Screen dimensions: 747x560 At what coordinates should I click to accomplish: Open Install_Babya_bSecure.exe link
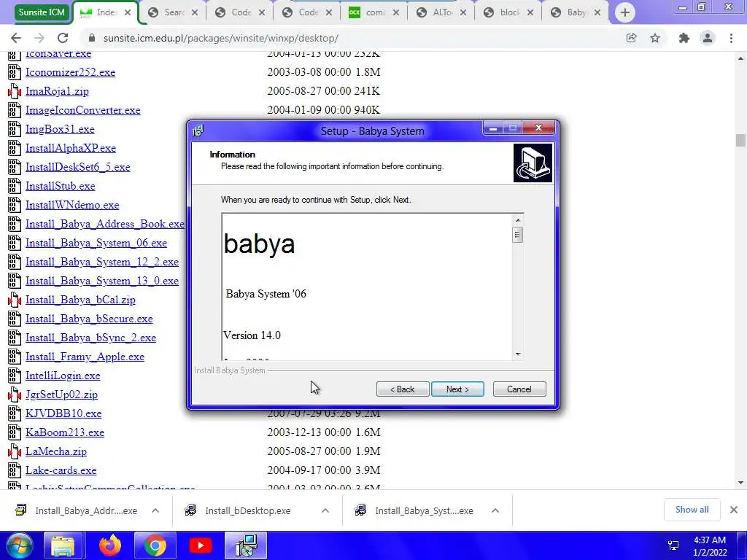[x=89, y=319]
